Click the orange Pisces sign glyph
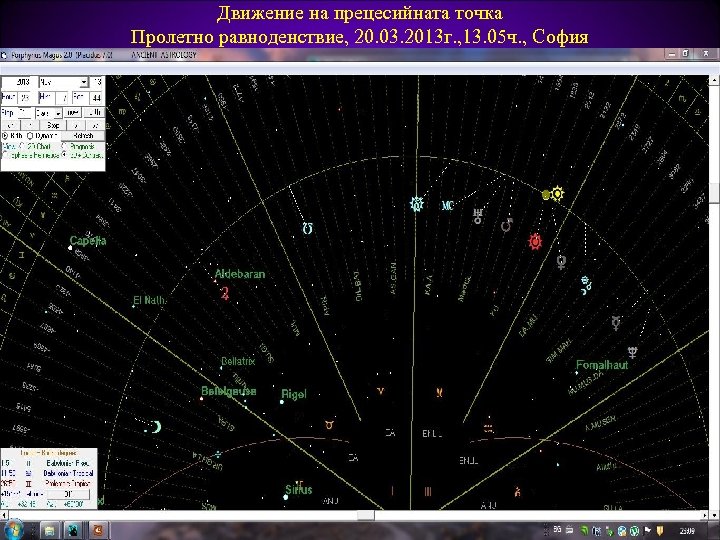 tap(439, 393)
